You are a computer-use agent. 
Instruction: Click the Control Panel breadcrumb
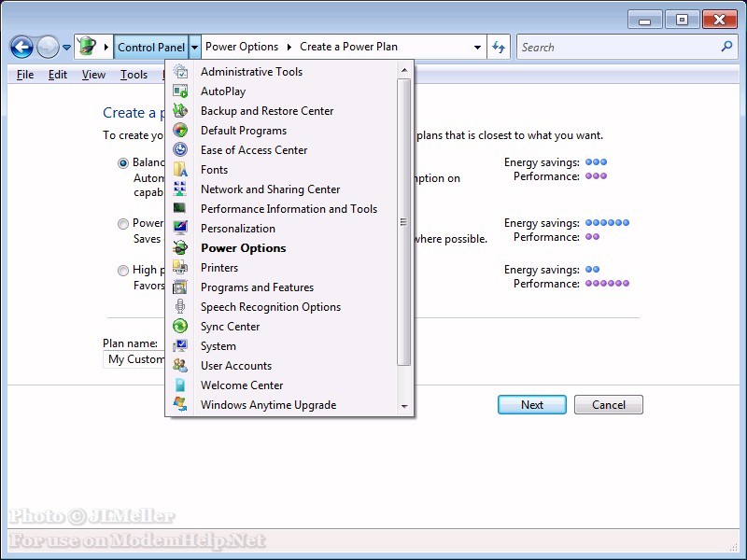151,48
